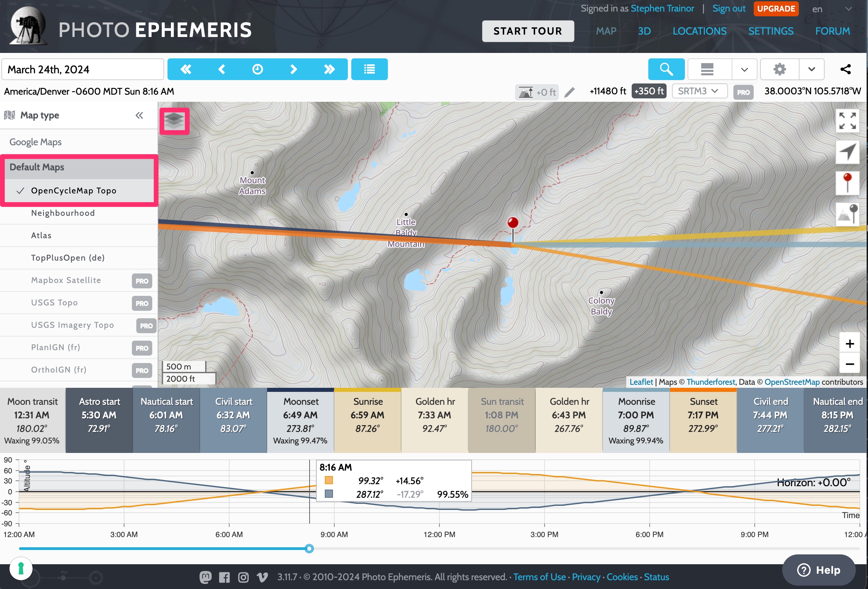This screenshot has width=868, height=589.
Task: Open the Stephen Trainor profile link
Action: coord(662,8)
